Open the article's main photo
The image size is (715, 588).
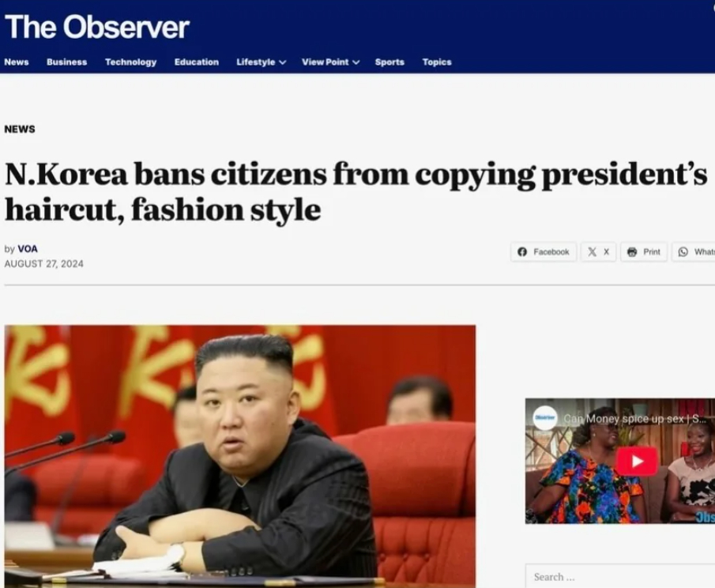[x=240, y=456]
